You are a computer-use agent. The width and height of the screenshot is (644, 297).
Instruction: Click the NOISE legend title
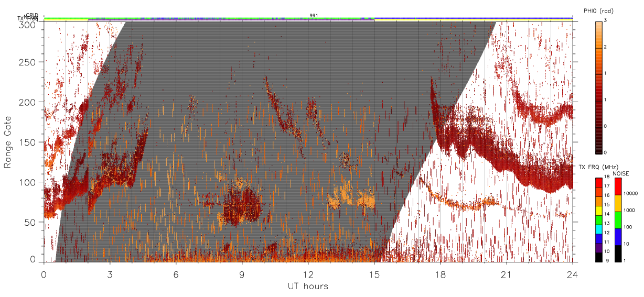coord(621,173)
